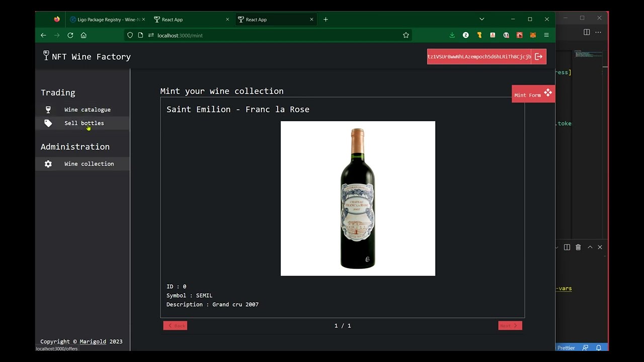Open VS Code notifications bell
The image size is (644, 362).
click(x=599, y=347)
